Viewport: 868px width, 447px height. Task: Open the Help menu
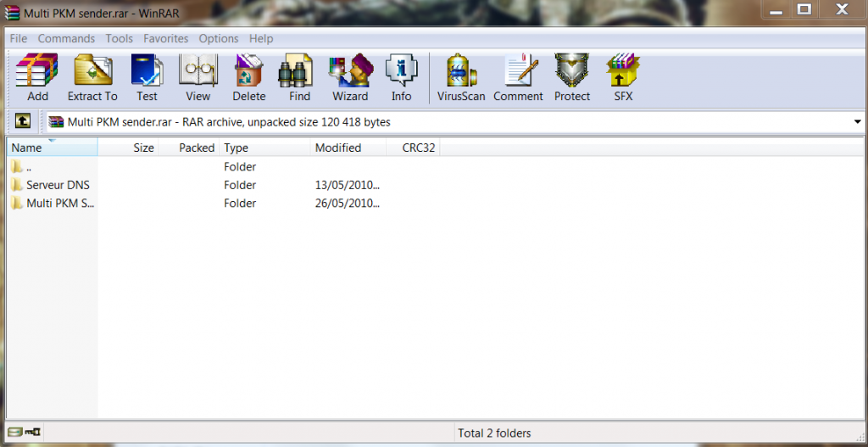(261, 39)
